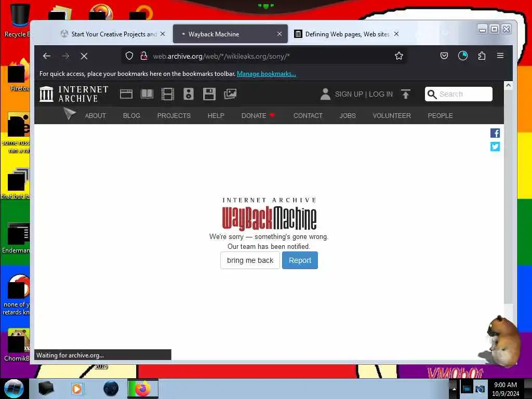This screenshot has height=399, width=532.
Task: View site security padlock information
Action: tap(144, 56)
